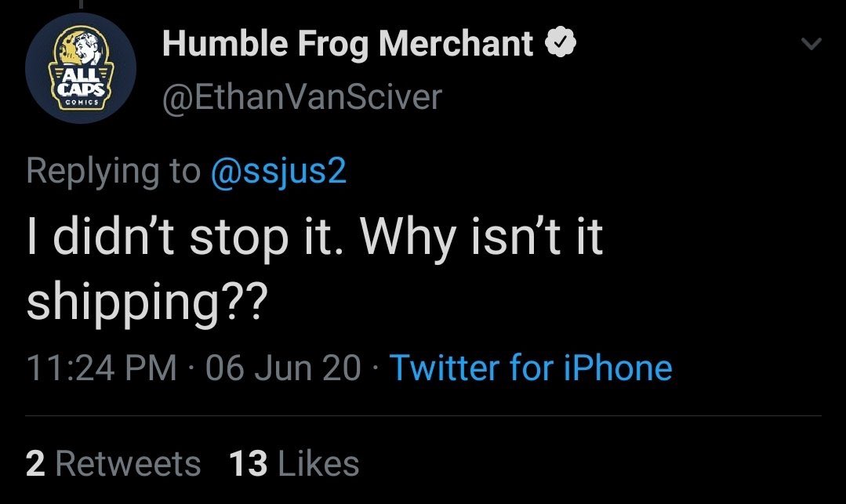Viewport: 846px width, 504px height.
Task: Open the @ssjus2 mention link
Action: [278, 172]
